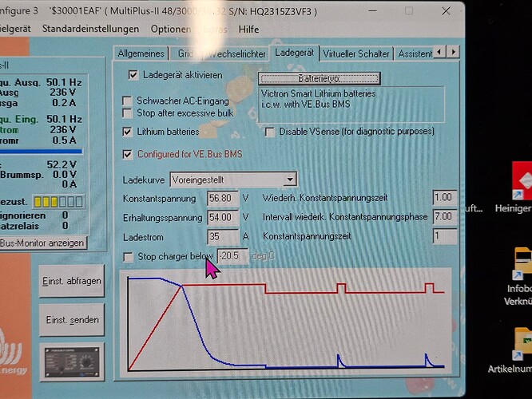This screenshot has height=399, width=532.
Task: Close the VEConfigure window
Action: click(446, 11)
